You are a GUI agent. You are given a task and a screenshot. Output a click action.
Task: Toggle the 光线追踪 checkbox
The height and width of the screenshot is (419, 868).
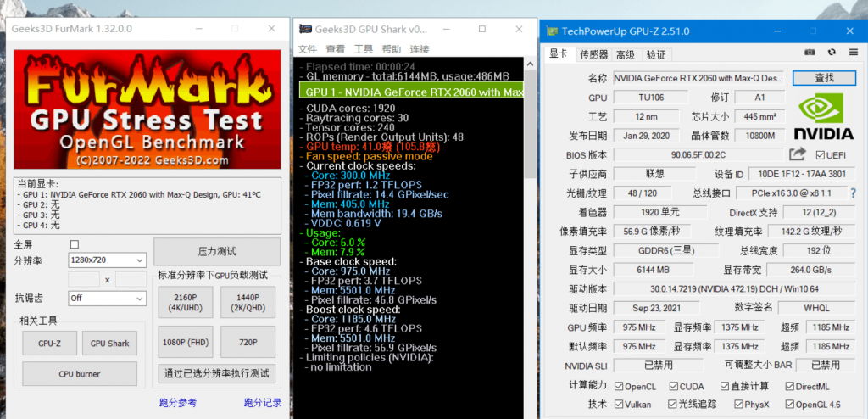(x=674, y=404)
